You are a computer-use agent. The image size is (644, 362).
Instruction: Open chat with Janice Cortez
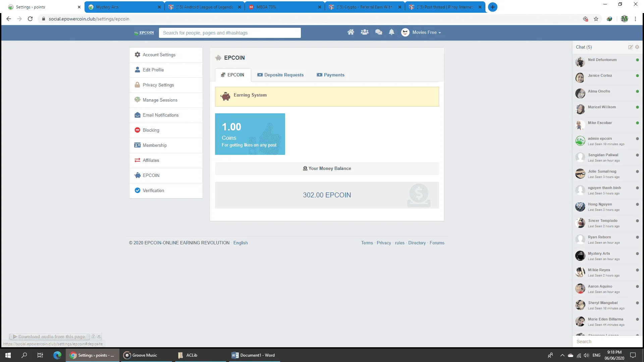(607, 77)
